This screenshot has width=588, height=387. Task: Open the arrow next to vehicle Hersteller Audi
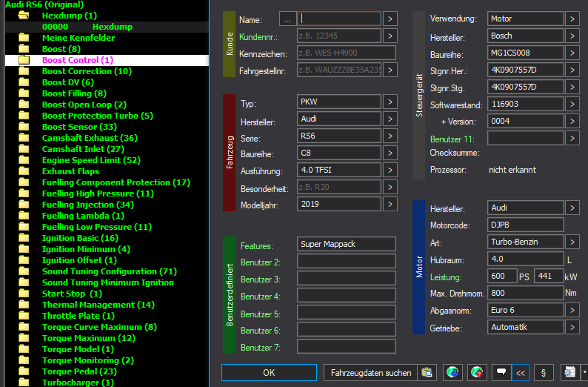click(390, 119)
